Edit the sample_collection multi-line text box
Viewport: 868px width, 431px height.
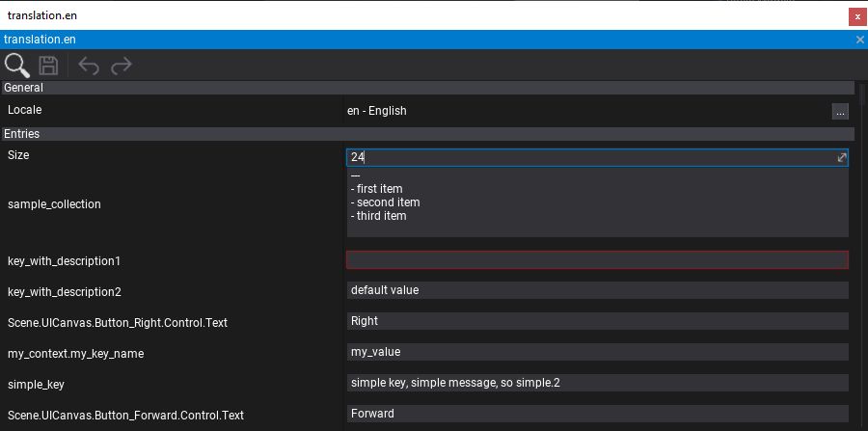[x=597, y=202]
